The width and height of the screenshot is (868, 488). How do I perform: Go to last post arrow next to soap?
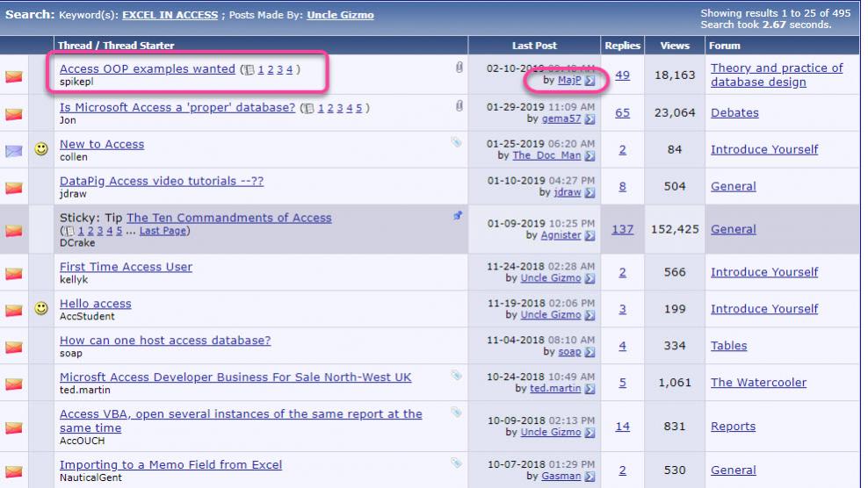(x=590, y=352)
